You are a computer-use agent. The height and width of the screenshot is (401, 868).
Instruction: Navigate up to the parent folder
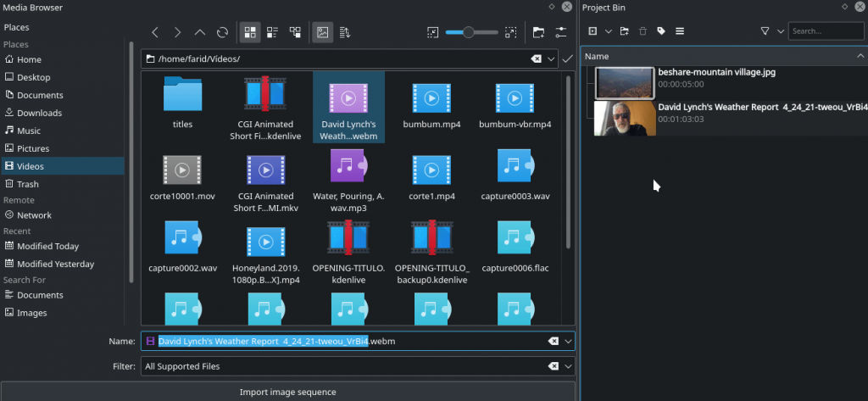(x=200, y=32)
